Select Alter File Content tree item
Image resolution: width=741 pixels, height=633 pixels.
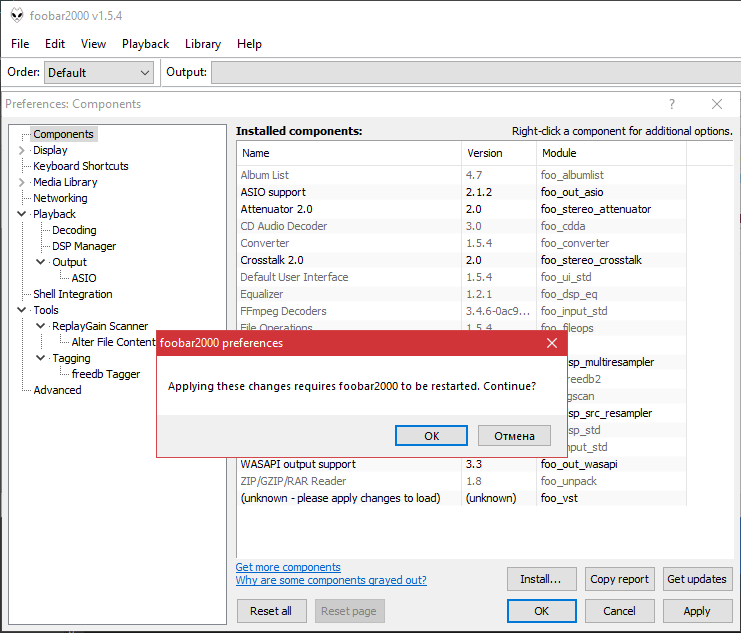pyautogui.click(x=113, y=342)
